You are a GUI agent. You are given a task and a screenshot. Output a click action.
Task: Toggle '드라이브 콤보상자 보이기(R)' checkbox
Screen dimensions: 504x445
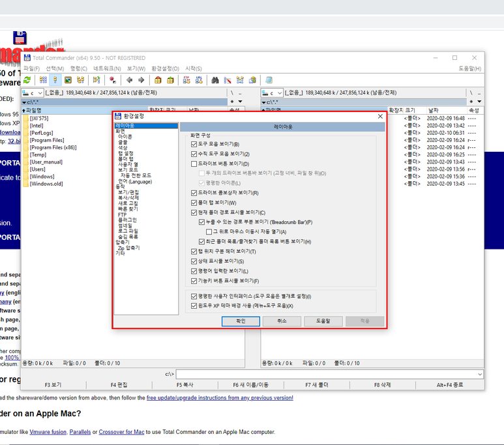point(194,193)
